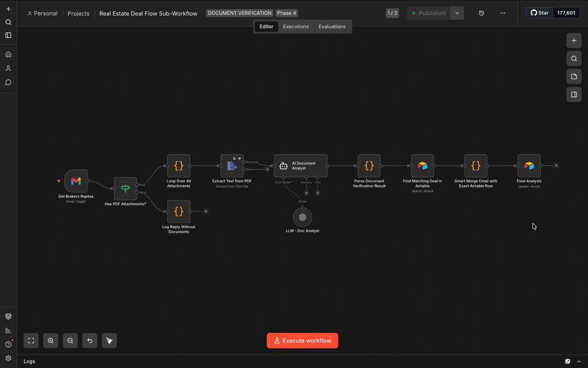Pop out the Logs panel icon
Image resolution: width=588 pixels, height=368 pixels.
click(x=568, y=361)
